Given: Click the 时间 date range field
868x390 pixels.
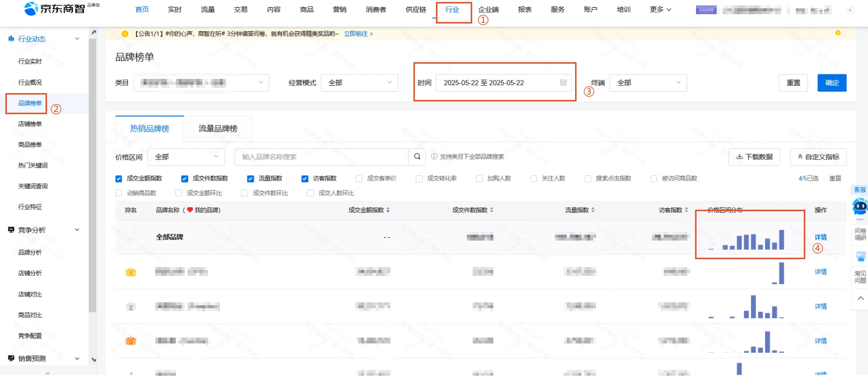Looking at the screenshot, I should (x=503, y=82).
